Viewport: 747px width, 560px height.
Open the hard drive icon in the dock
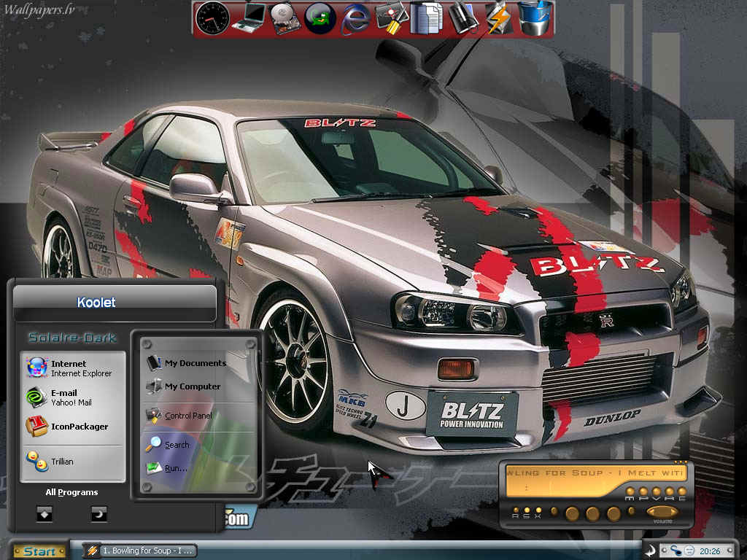(x=285, y=18)
